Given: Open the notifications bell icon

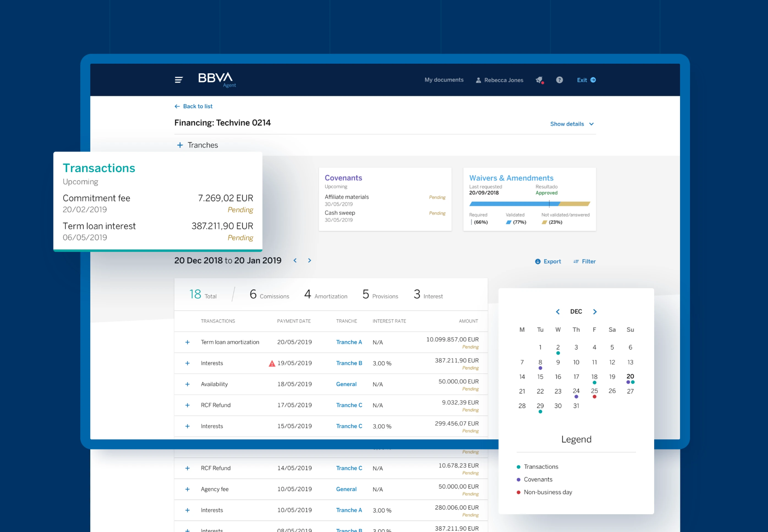Looking at the screenshot, I should [540, 80].
